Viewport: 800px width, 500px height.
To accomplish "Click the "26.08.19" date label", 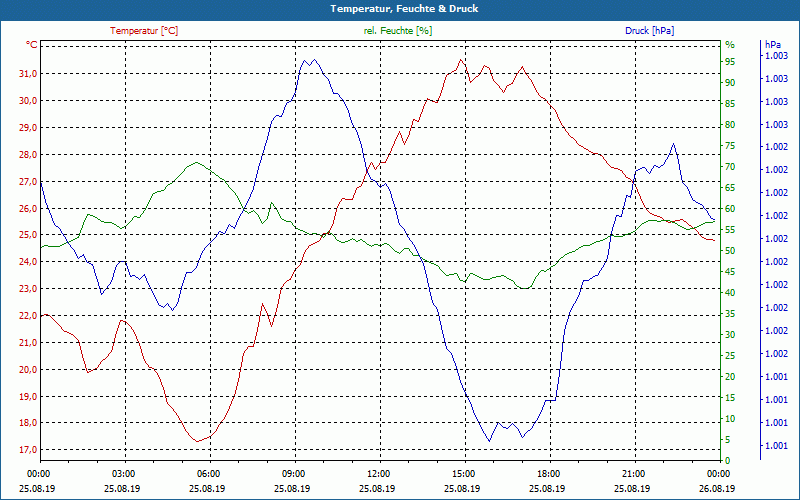I will [717, 488].
